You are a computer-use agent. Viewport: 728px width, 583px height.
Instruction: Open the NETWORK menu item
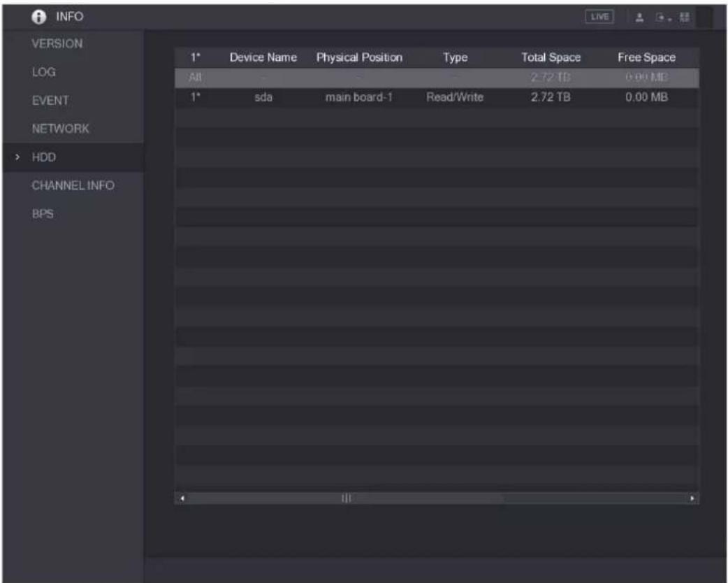(x=60, y=129)
